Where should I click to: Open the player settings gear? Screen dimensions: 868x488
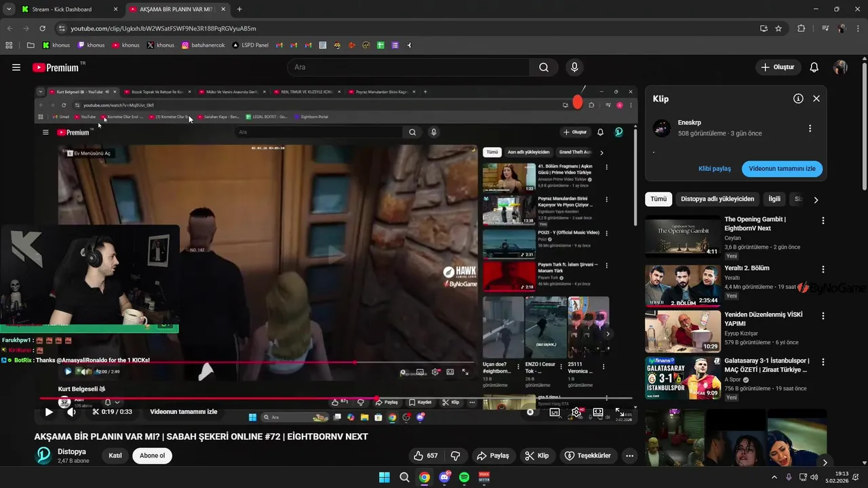(576, 411)
